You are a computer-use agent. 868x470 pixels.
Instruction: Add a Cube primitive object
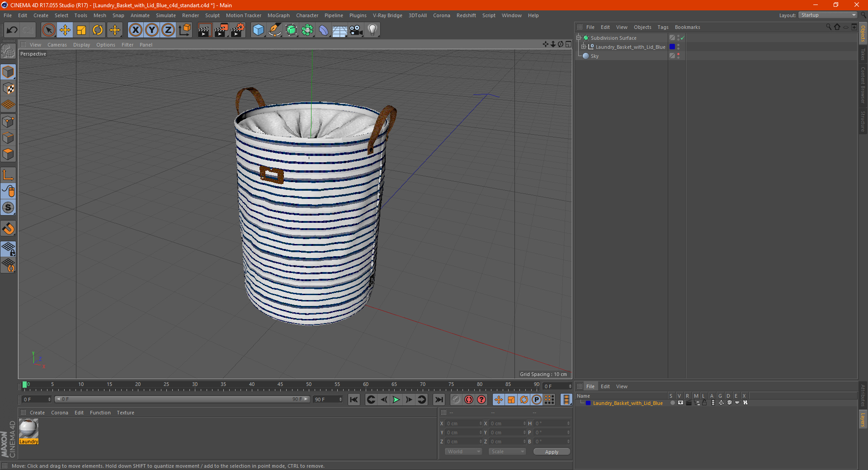point(258,30)
